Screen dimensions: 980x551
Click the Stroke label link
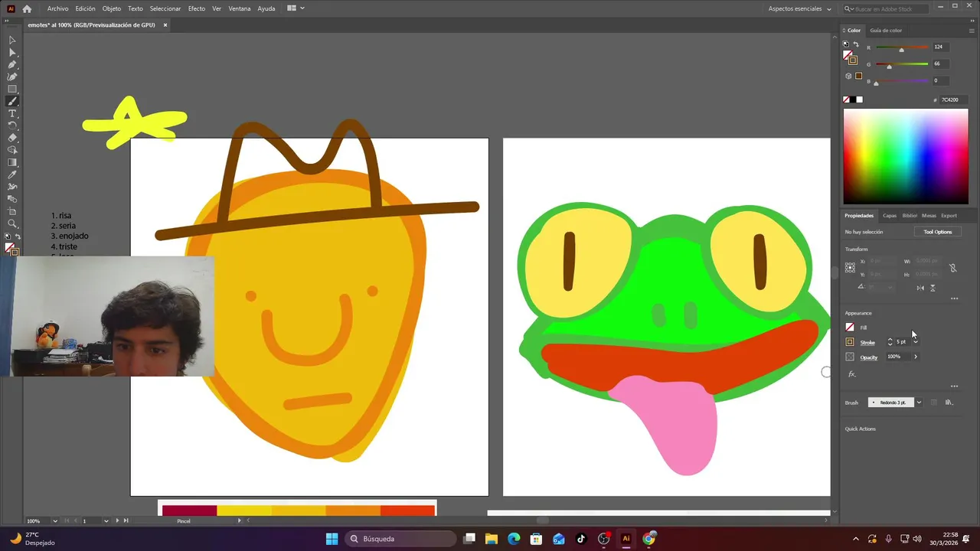click(867, 343)
